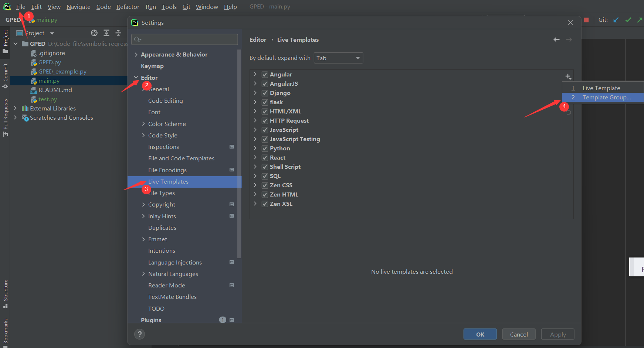Choose Template Group... from the add popup

603,97
